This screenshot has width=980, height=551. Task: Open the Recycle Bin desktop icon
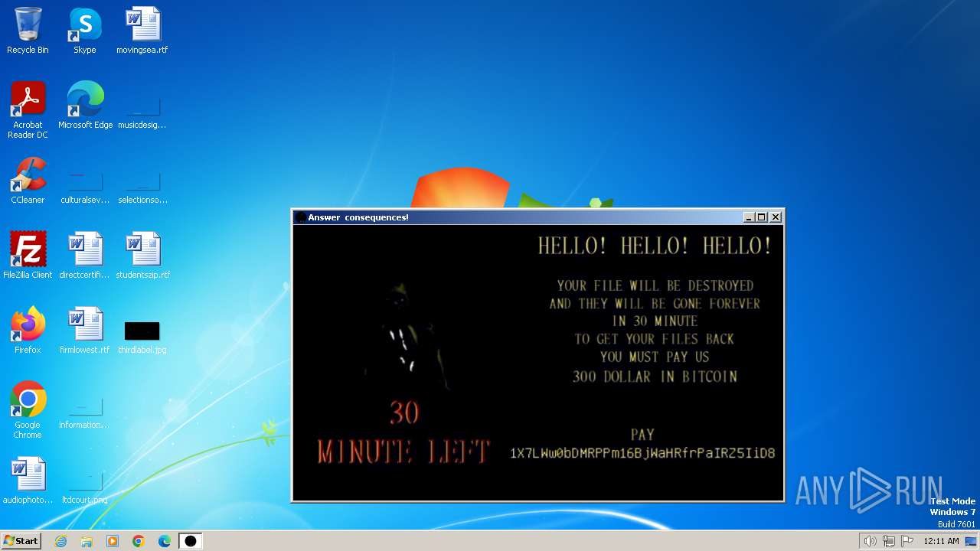tap(28, 31)
